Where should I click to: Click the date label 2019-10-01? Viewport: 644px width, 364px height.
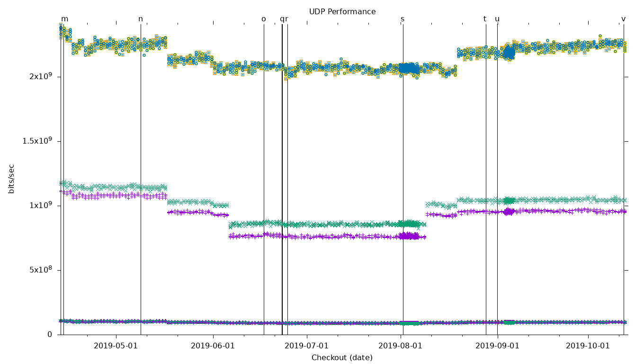coord(588,346)
